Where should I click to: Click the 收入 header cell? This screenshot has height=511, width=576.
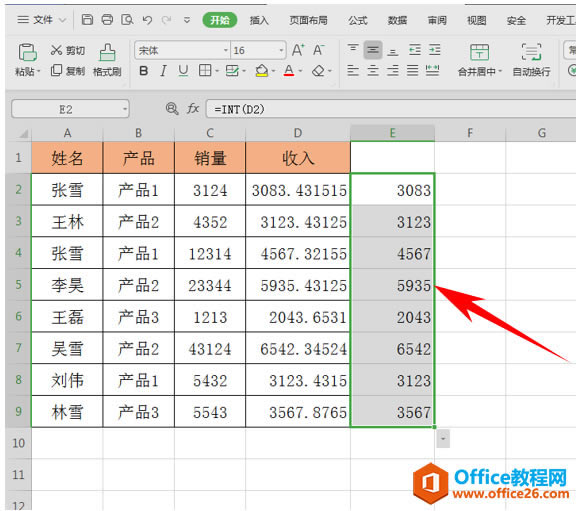(298, 158)
